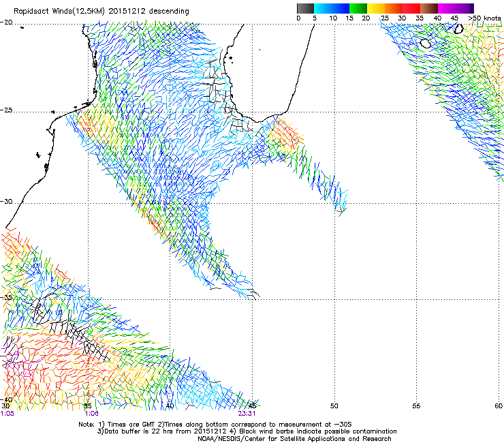Click the gray 0-5 knots color bar segment
504x443 pixels.
[305, 8]
